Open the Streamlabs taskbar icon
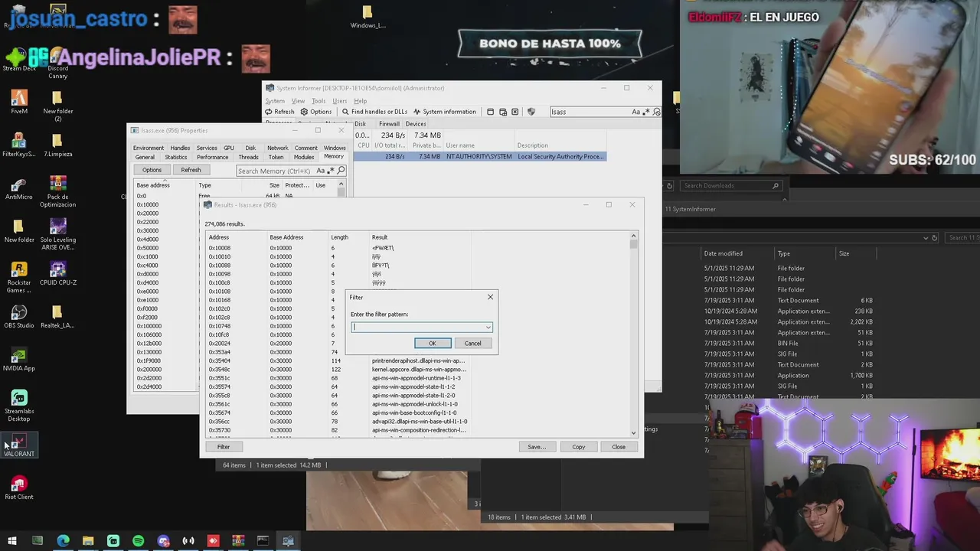Viewport: 980px width, 551px height. coord(113,541)
